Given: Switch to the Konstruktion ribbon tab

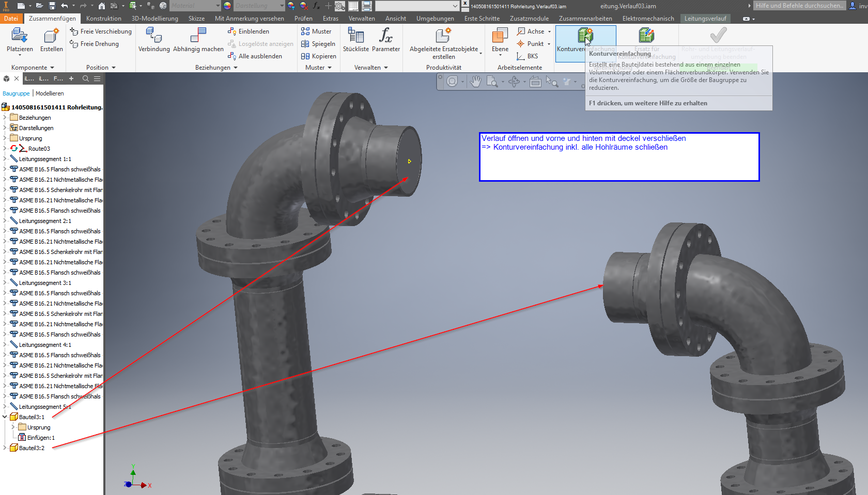Looking at the screenshot, I should (104, 18).
